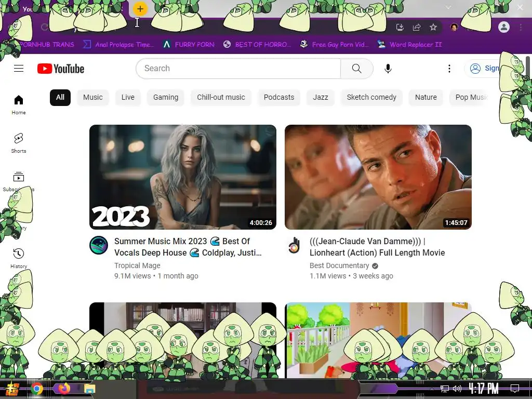This screenshot has height=399, width=532.
Task: Open the tab search chevron
Action: point(448,7)
